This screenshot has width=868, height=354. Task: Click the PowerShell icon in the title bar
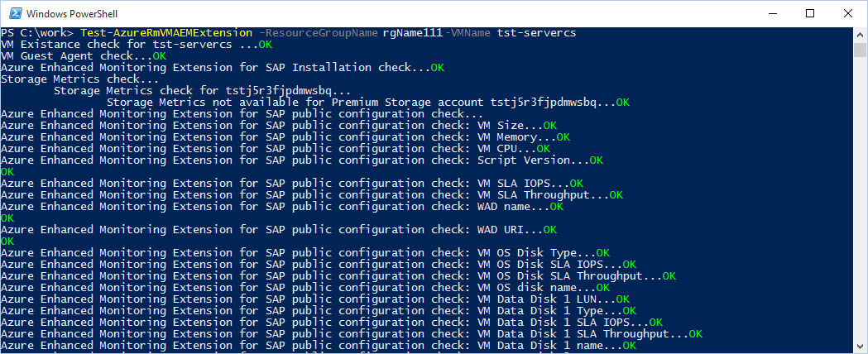12,13
